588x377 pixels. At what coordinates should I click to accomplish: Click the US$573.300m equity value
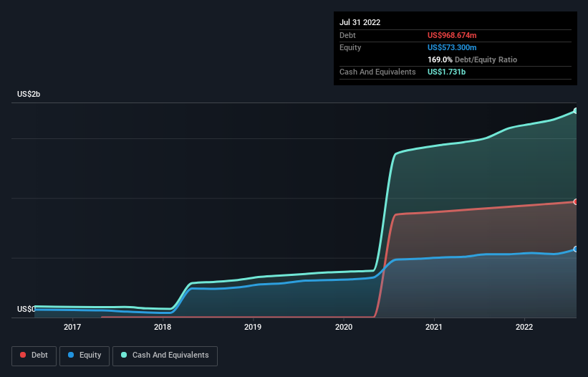tap(452, 47)
